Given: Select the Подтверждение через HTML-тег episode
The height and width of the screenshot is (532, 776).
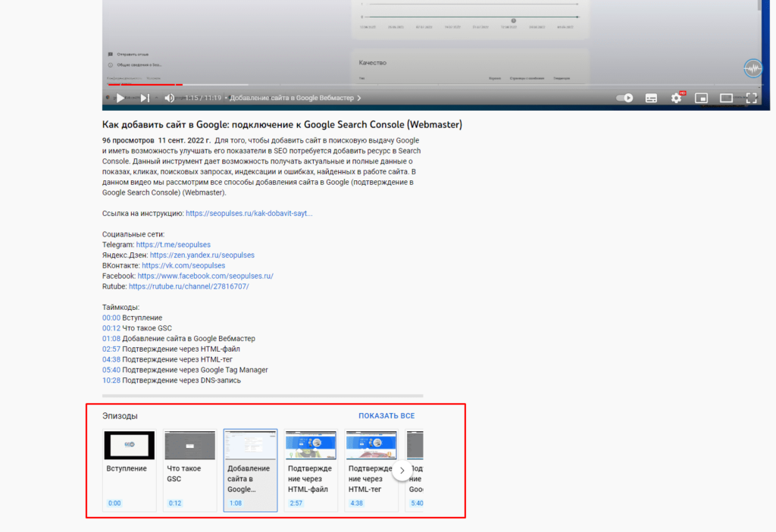Looking at the screenshot, I should (x=371, y=470).
